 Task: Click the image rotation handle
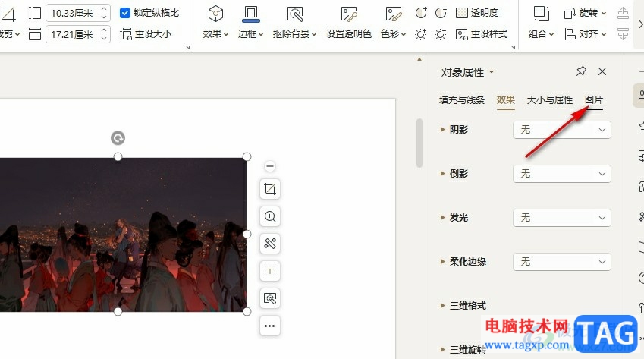118,138
